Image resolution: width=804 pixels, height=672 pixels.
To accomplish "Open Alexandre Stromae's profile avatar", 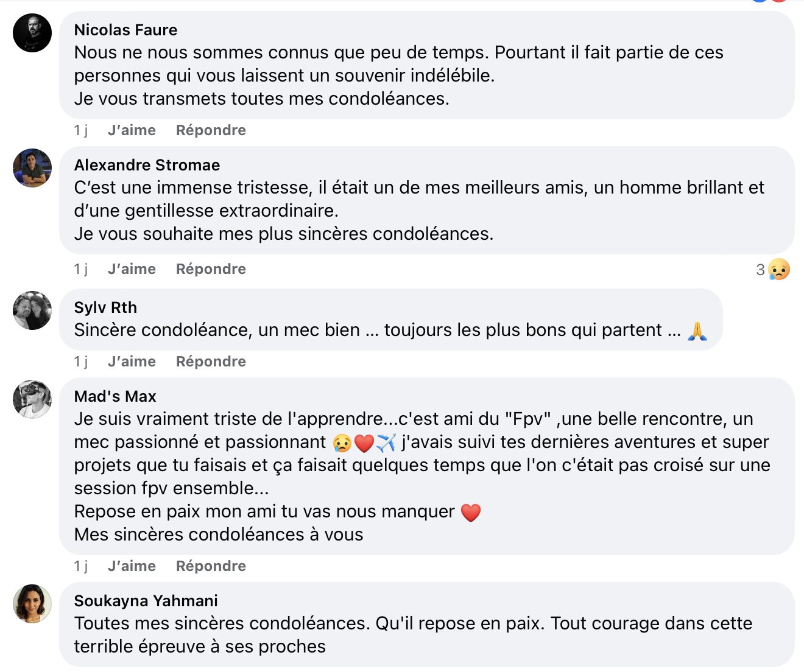I will coord(32,168).
